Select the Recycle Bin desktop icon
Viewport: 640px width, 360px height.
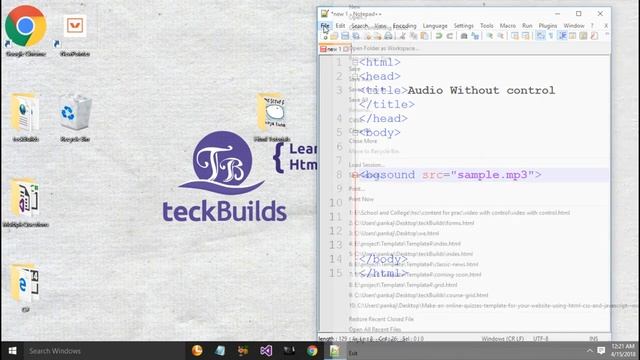[75, 118]
